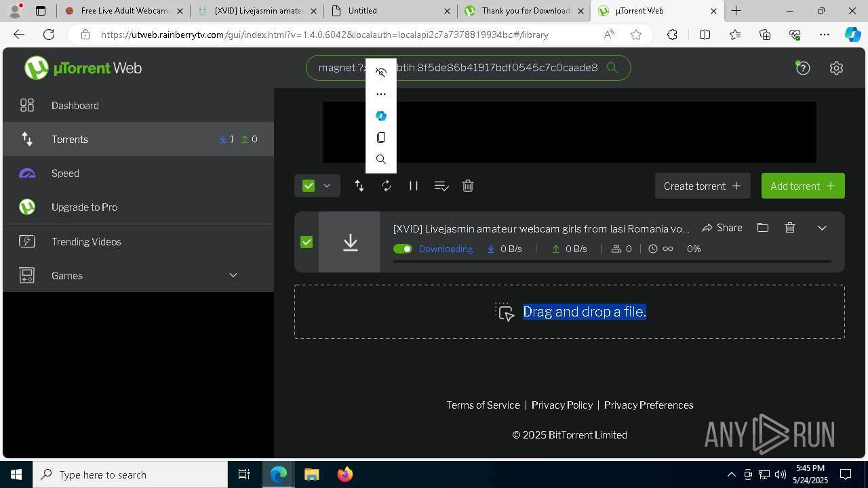This screenshot has width=868, height=488.
Task: Open File Explorer from taskbar
Action: point(311,474)
